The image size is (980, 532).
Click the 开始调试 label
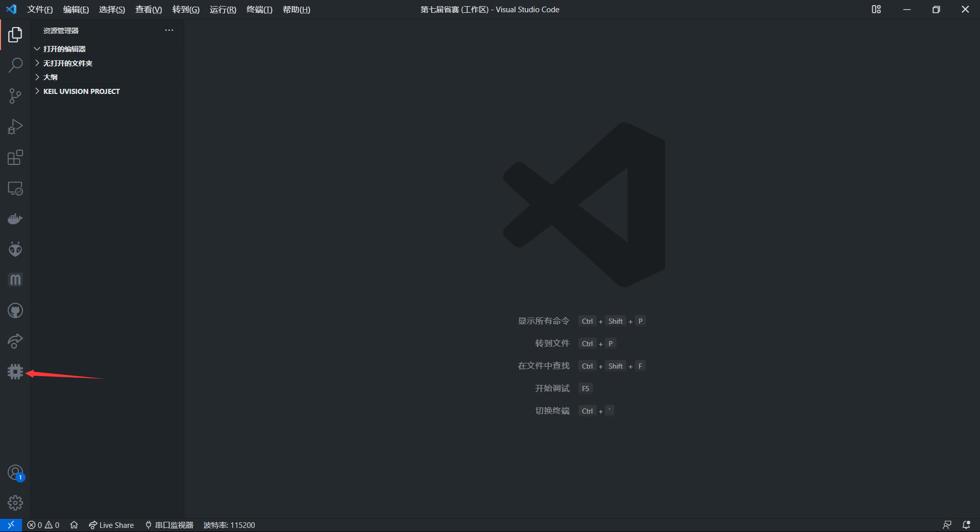(552, 389)
